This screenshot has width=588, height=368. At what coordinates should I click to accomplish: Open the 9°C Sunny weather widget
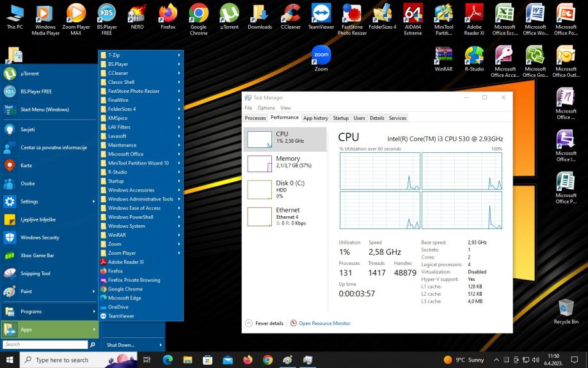click(x=464, y=360)
